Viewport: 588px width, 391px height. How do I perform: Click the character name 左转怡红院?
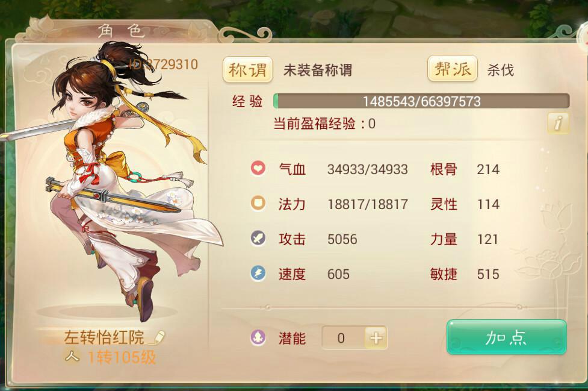coord(104,337)
